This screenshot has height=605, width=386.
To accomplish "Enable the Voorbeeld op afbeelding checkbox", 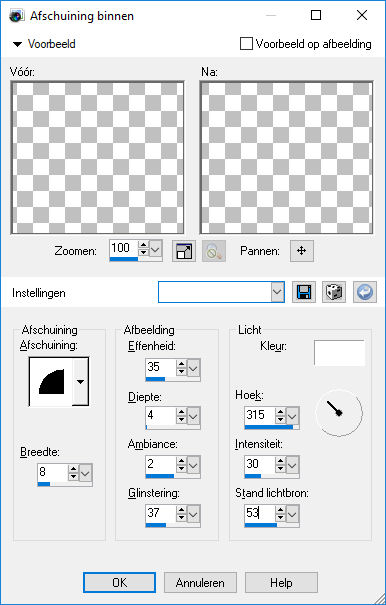I will 246,44.
